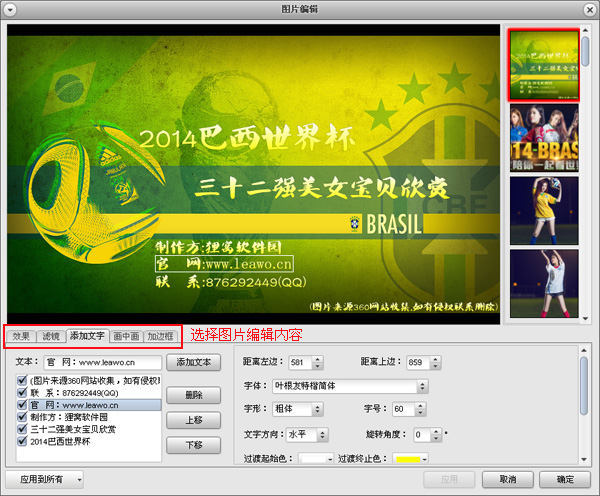600x496 pixels.
Task: Click the thumbnail list scrollbar handle
Action: point(585,51)
